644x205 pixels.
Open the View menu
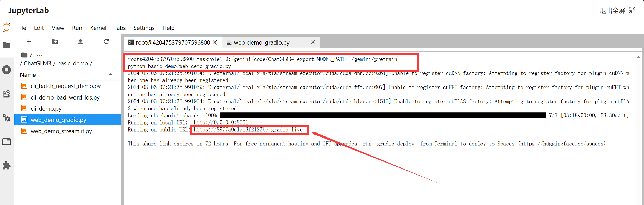[58, 28]
